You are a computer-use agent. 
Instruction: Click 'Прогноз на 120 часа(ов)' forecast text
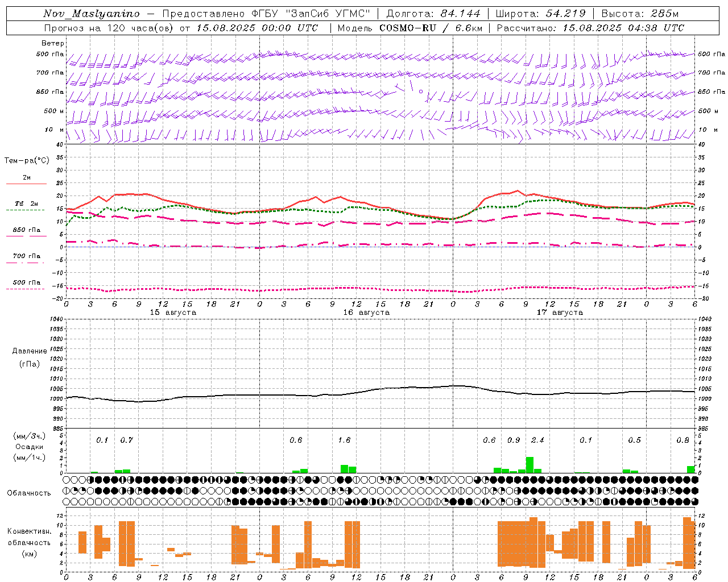click(x=109, y=28)
